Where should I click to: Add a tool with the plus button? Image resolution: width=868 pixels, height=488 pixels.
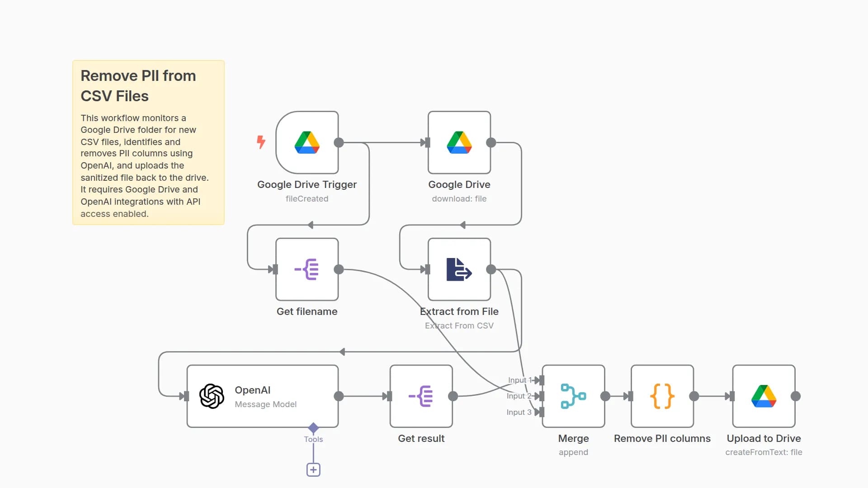[x=313, y=470]
